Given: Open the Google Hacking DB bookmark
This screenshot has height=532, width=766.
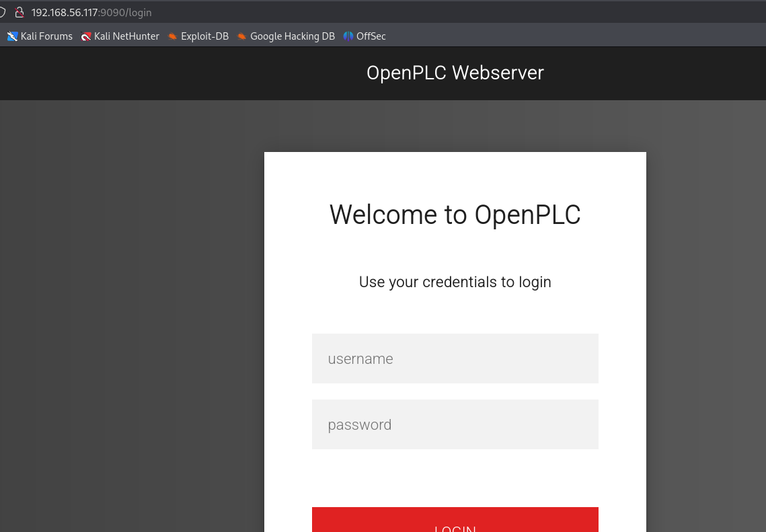Looking at the screenshot, I should tap(286, 36).
